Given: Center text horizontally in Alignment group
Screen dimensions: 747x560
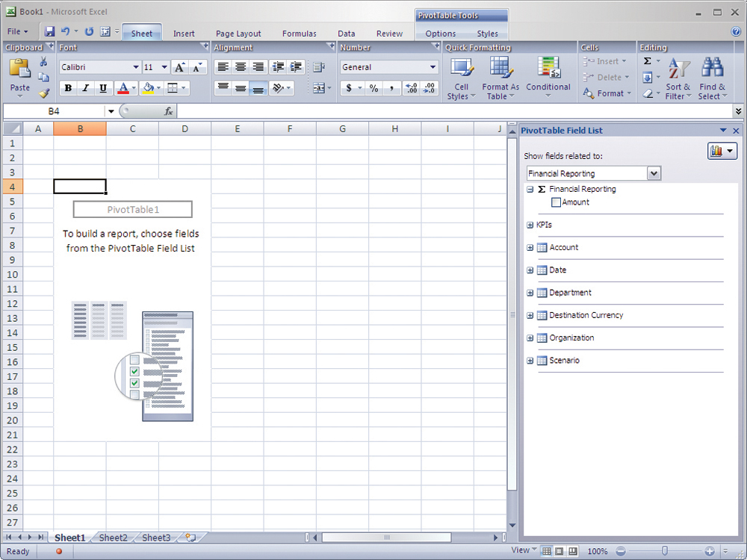Looking at the screenshot, I should click(x=241, y=67).
